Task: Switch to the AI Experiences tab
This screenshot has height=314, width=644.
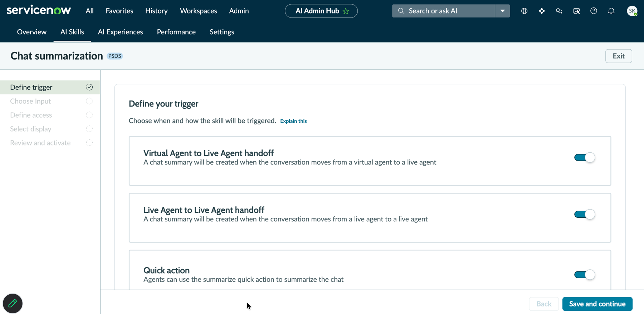Action: tap(120, 32)
